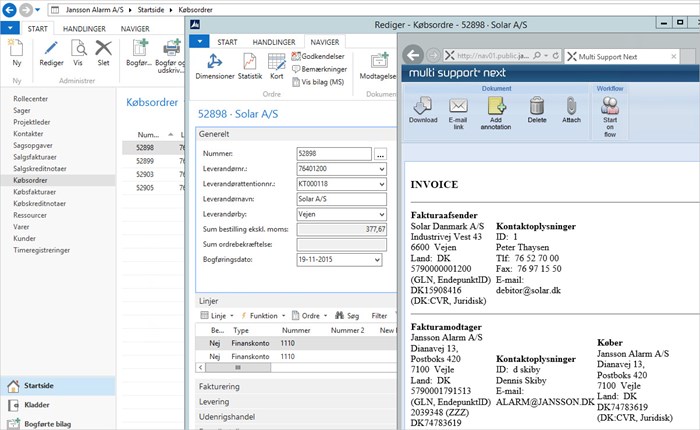700x430 pixels.
Task: Select the Nummer input field
Action: click(334, 154)
